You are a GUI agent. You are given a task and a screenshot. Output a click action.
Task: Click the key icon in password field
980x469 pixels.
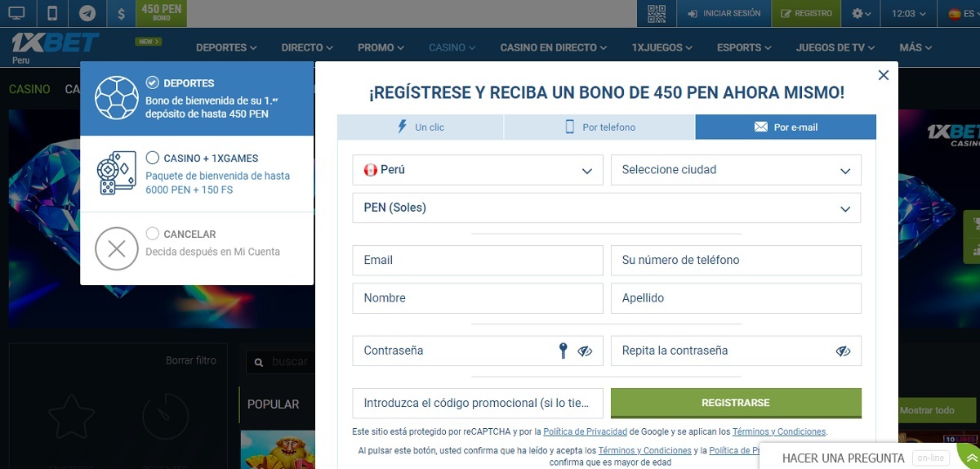point(563,351)
